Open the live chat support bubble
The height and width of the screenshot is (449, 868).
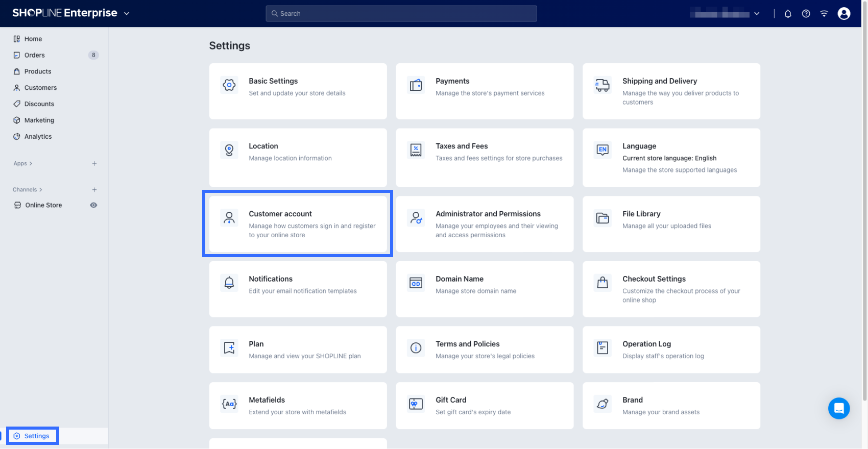(838, 408)
